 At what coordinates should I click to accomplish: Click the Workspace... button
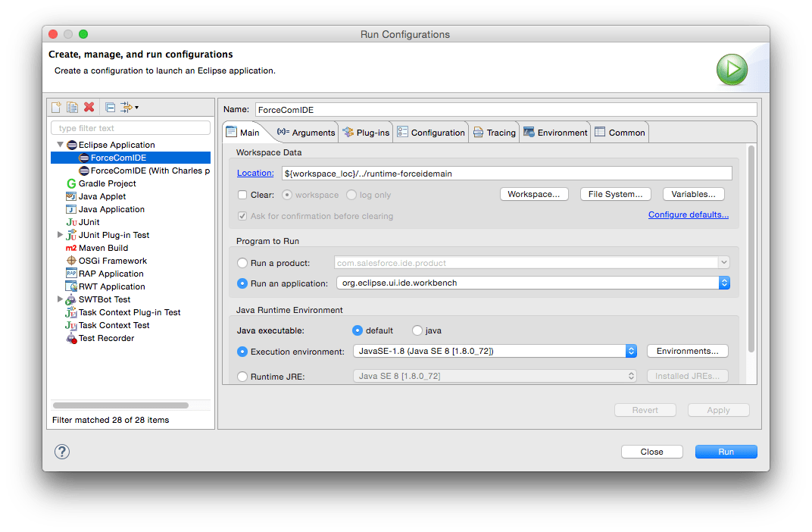[534, 193]
